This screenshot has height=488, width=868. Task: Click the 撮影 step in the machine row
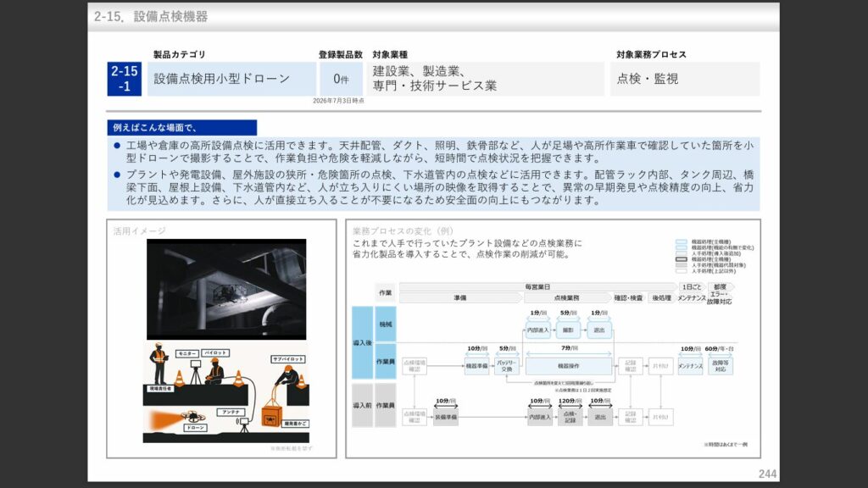click(x=568, y=330)
